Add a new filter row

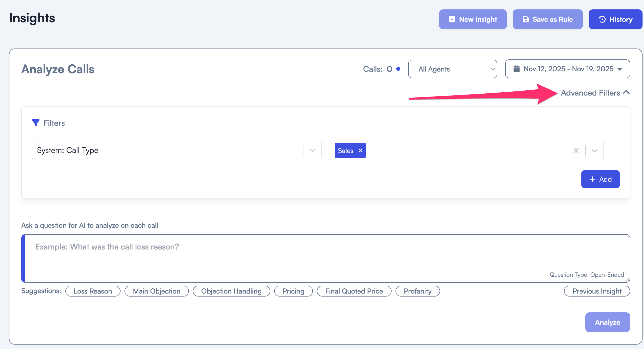pyautogui.click(x=600, y=179)
